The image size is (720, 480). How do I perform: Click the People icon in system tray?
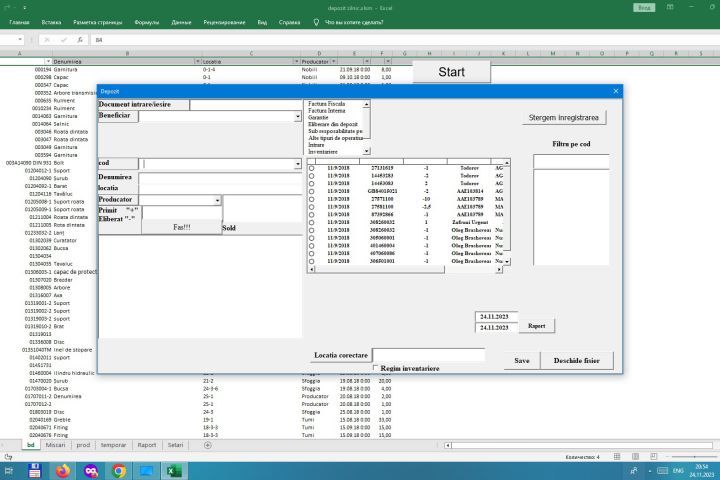(634, 471)
